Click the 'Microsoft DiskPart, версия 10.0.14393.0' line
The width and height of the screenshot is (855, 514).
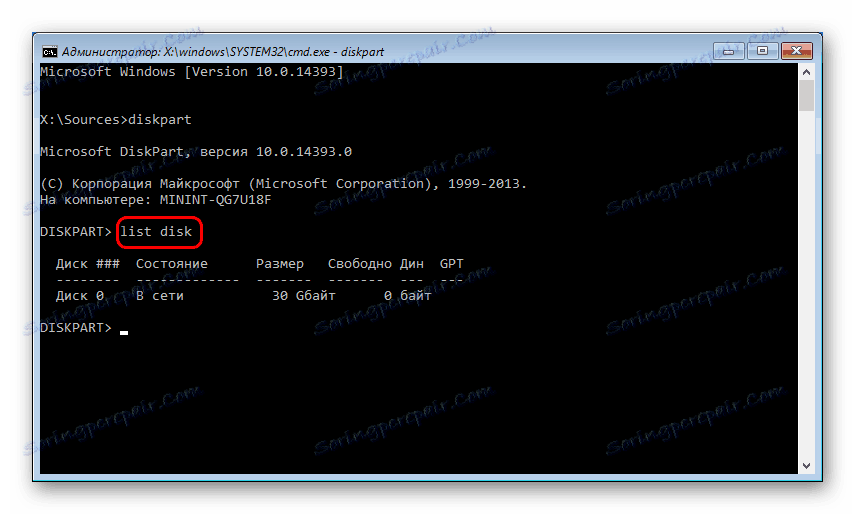tap(196, 152)
